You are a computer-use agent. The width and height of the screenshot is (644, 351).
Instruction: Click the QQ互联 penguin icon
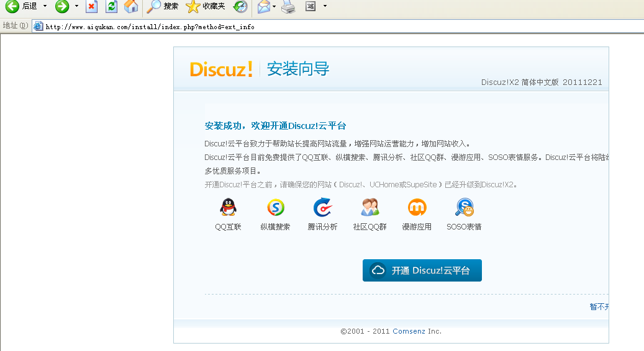coord(228,207)
